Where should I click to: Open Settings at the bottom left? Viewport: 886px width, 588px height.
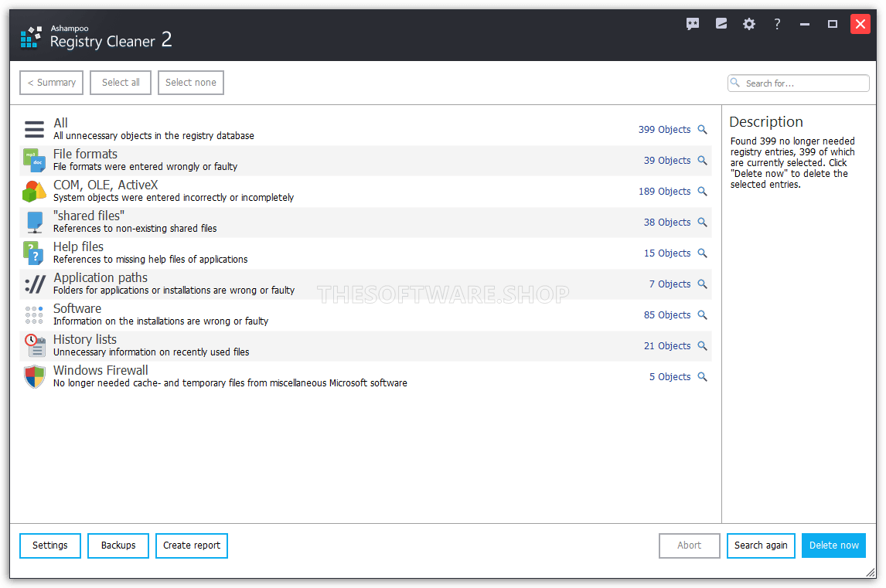(50, 546)
